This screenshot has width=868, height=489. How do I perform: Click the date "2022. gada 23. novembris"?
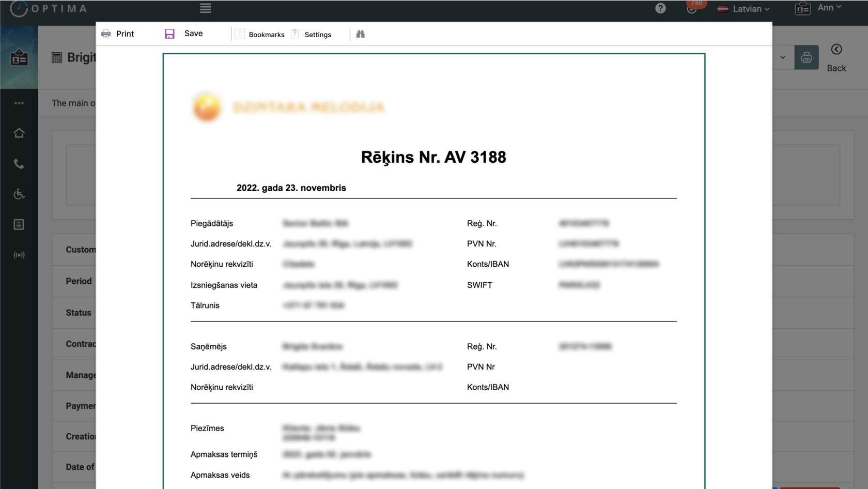point(291,188)
